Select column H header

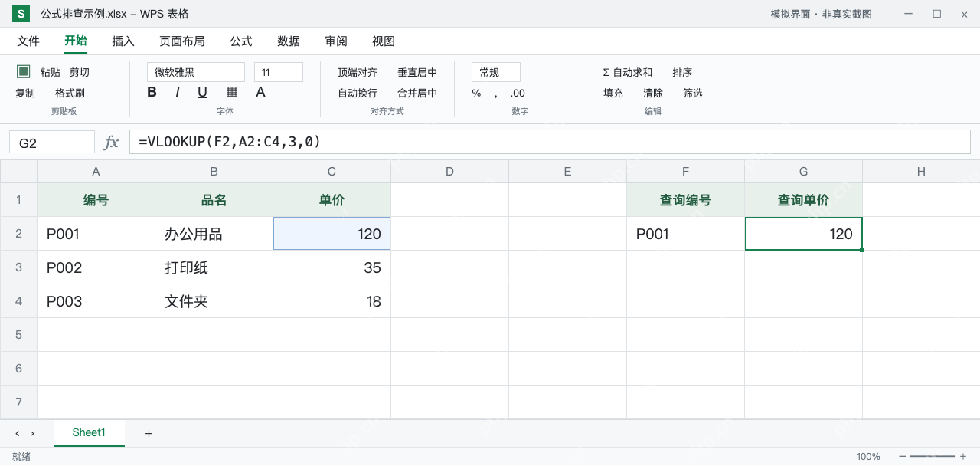click(921, 171)
